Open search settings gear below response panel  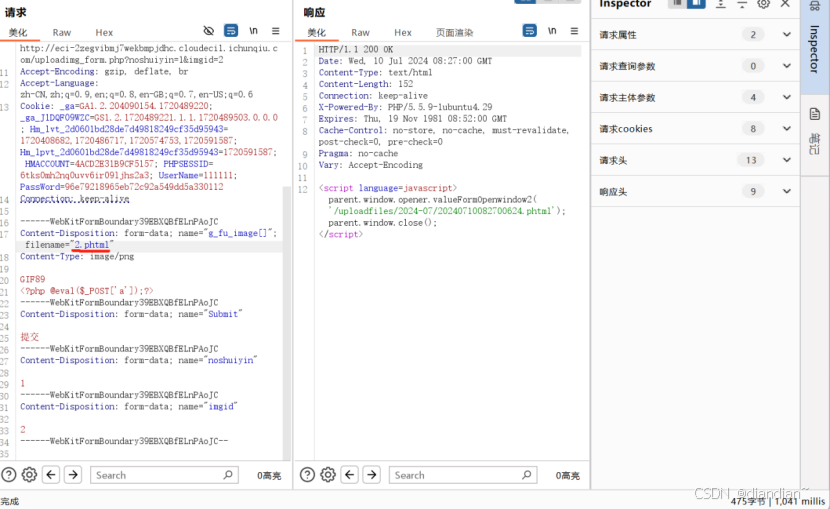click(x=328, y=475)
